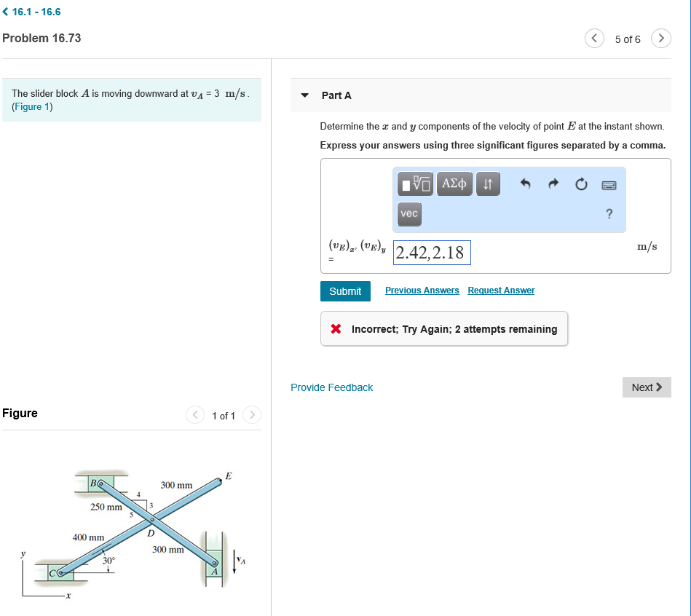Collapse the Part A section
This screenshot has width=691, height=616.
click(x=304, y=95)
